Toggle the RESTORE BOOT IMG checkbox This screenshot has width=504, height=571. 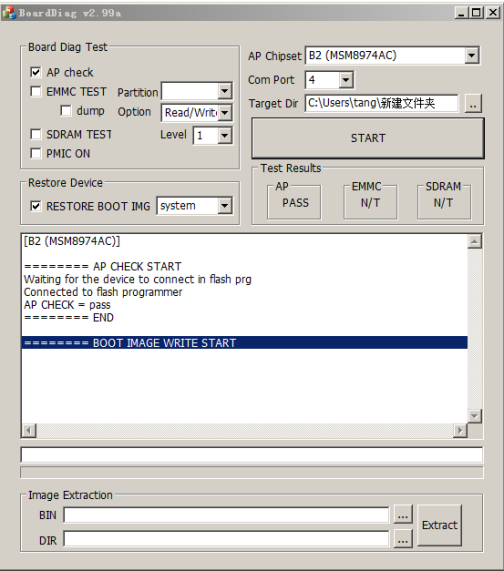36,206
